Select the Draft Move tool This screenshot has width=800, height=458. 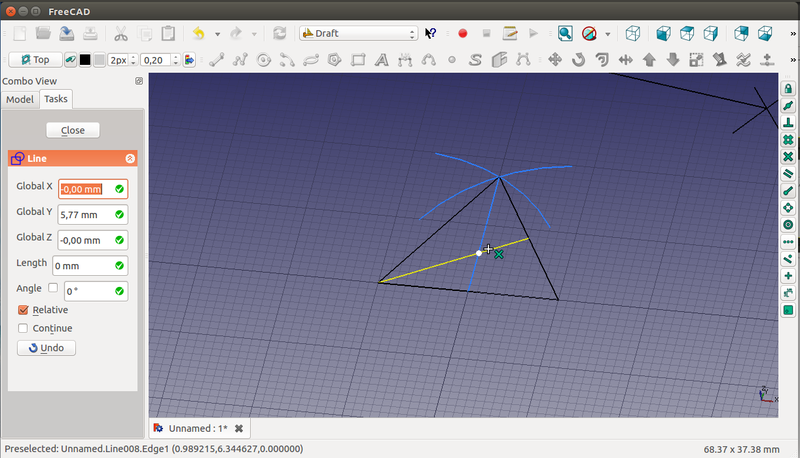click(555, 59)
